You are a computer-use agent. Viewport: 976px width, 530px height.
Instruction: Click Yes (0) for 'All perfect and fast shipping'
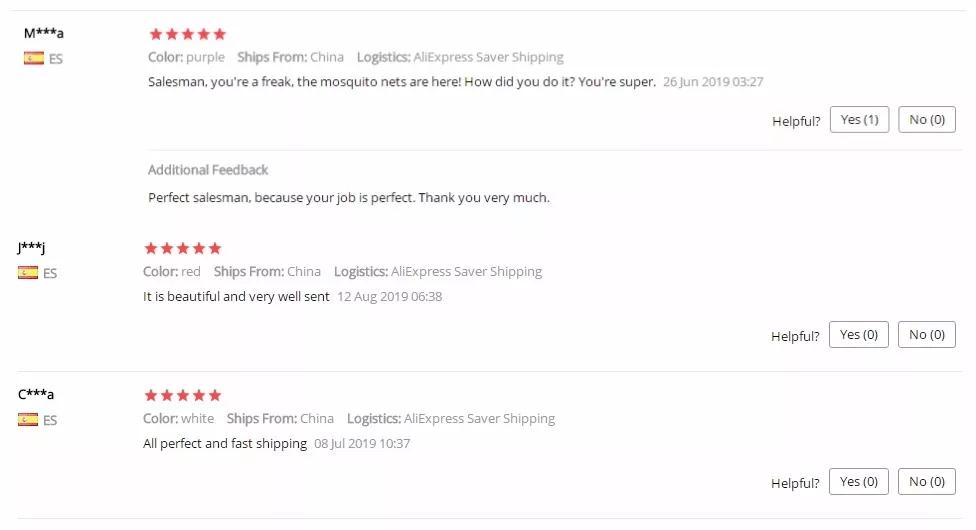click(x=858, y=482)
